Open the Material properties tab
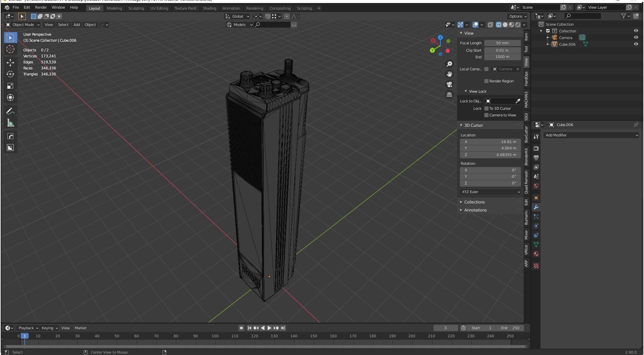 pos(536,254)
